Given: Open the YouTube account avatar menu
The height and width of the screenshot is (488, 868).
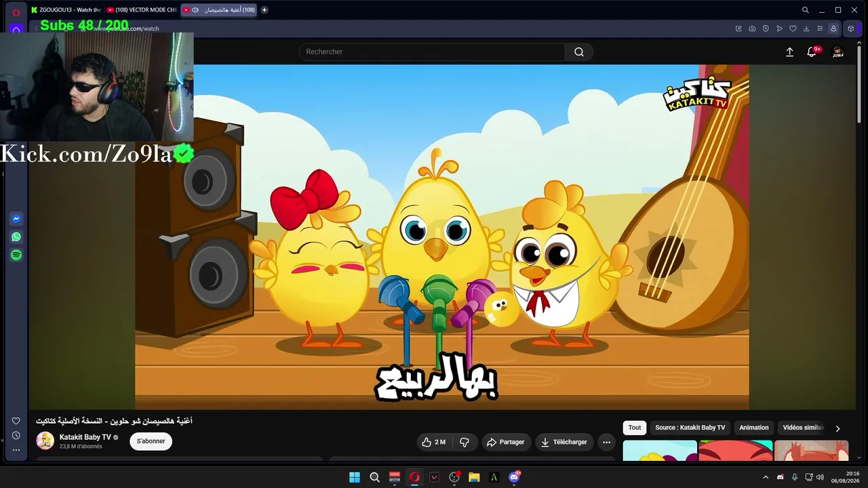Looking at the screenshot, I should pyautogui.click(x=838, y=52).
